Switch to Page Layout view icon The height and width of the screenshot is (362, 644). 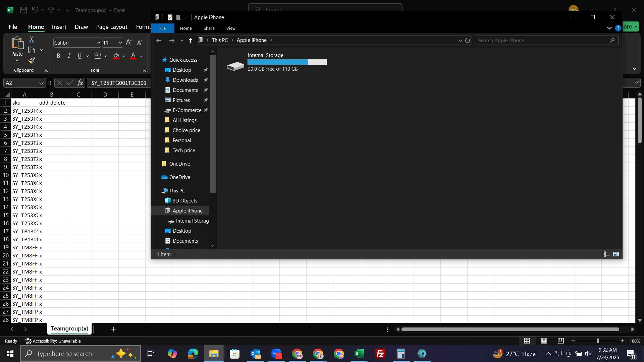pos(544,341)
